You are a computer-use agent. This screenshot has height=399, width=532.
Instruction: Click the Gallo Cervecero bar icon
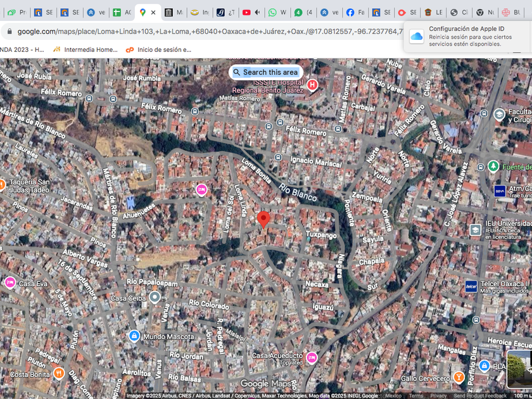tap(459, 377)
